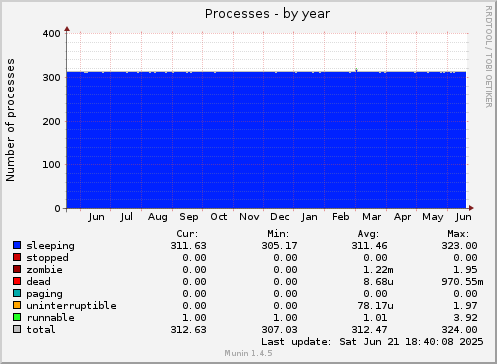
Task: Click the 'Feb' x-axis month label
Action: click(x=341, y=217)
